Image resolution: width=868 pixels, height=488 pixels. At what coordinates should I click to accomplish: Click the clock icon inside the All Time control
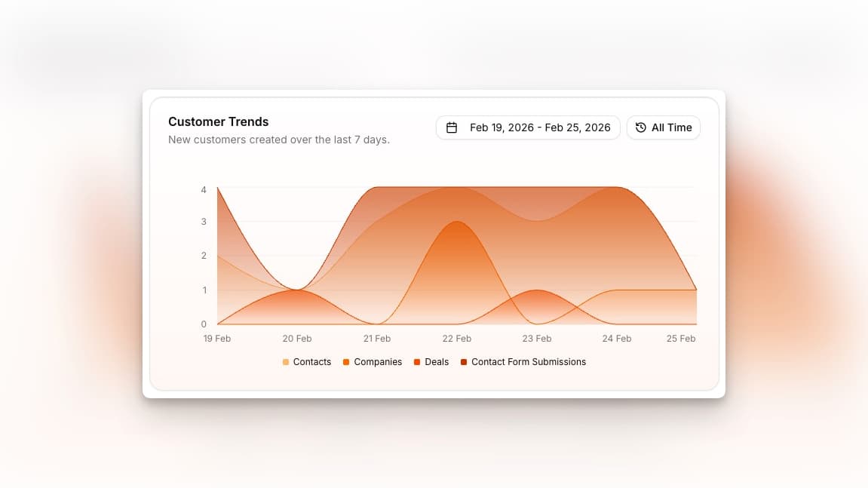pyautogui.click(x=640, y=127)
